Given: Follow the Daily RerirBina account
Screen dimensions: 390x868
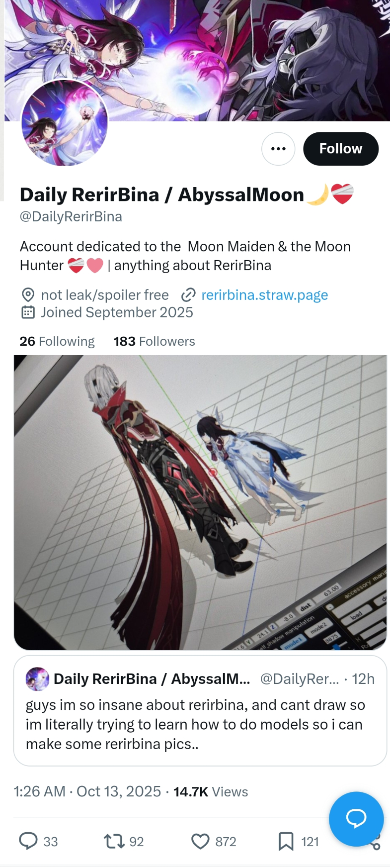Looking at the screenshot, I should 341,149.
